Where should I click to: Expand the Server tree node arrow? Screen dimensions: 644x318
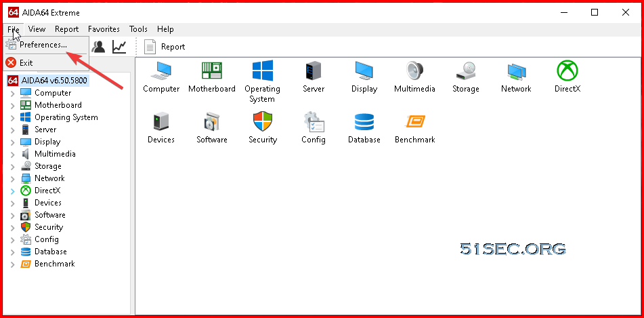[13, 130]
